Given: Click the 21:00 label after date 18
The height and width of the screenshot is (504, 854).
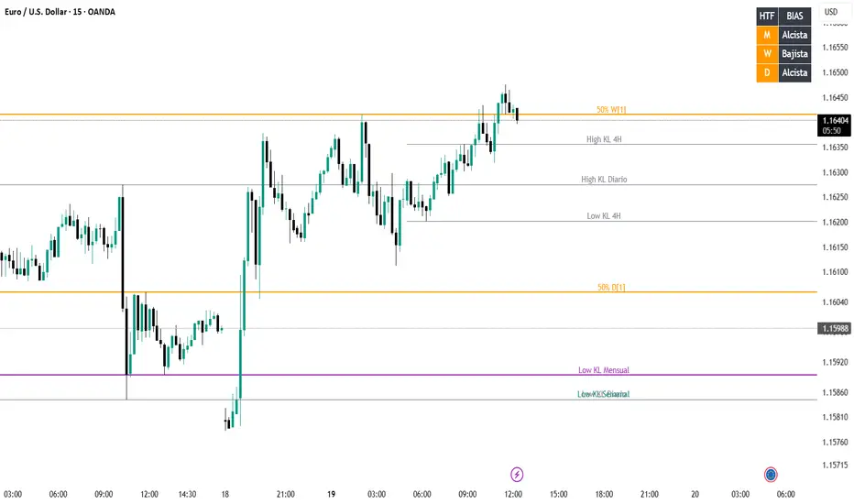Looking at the screenshot, I should click(x=286, y=494).
